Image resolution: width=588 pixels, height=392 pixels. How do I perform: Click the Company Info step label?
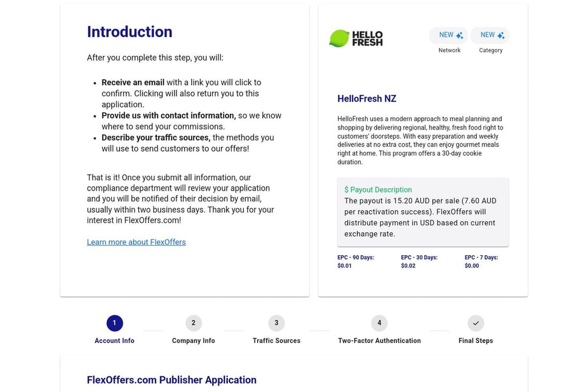click(193, 340)
